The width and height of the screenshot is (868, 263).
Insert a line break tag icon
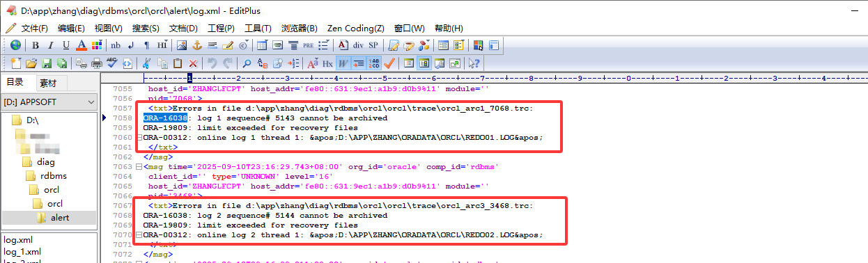coord(131,45)
